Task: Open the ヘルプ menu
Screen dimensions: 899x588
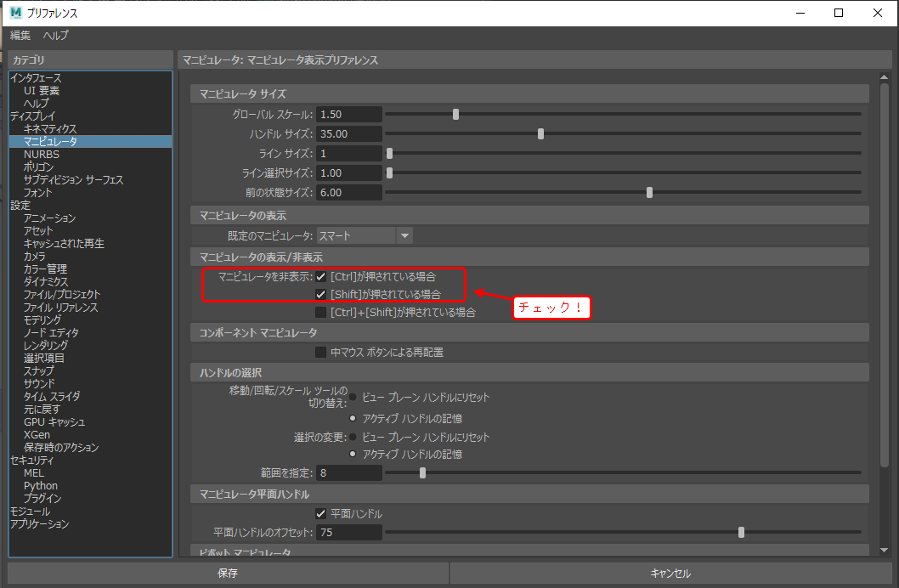Action: 55,36
